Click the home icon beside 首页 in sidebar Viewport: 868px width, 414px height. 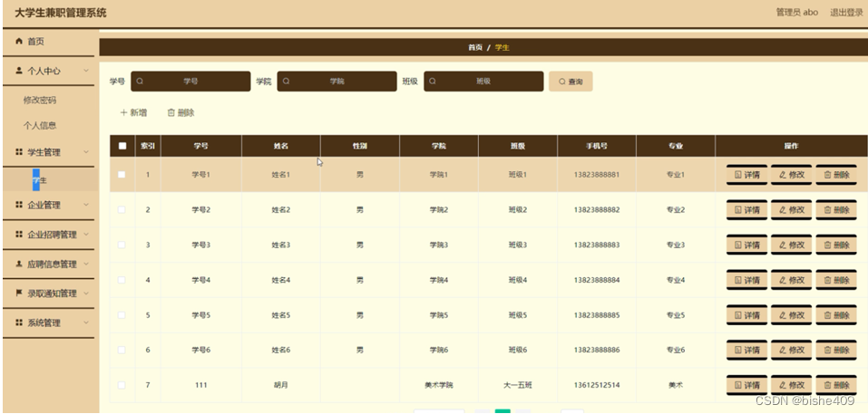[x=19, y=42]
